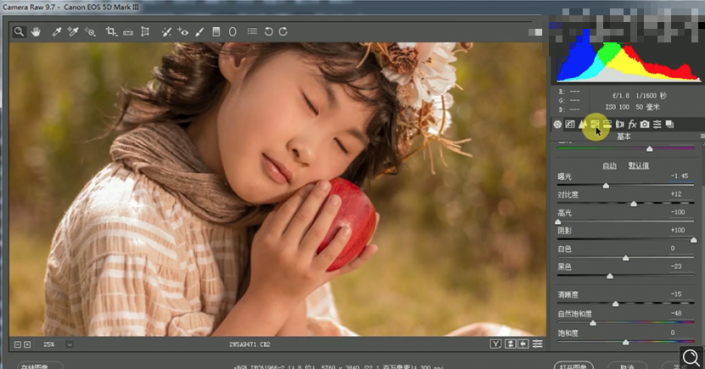Zoom out with the minus button
705x369 pixels.
18,344
